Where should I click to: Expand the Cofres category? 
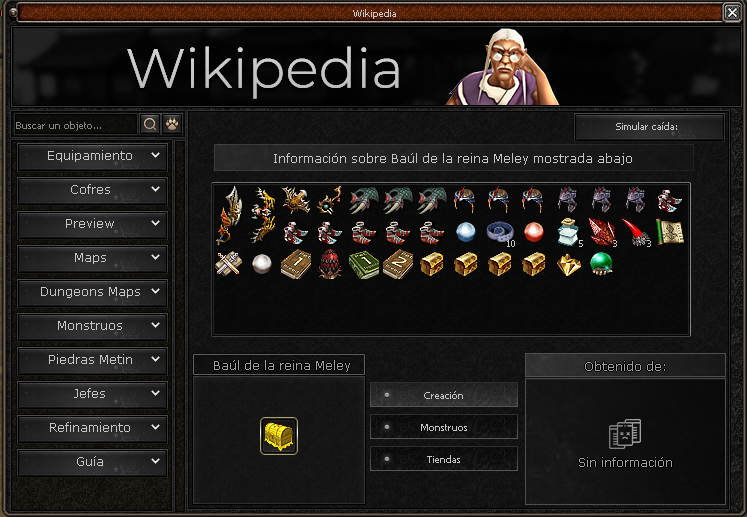coord(92,190)
